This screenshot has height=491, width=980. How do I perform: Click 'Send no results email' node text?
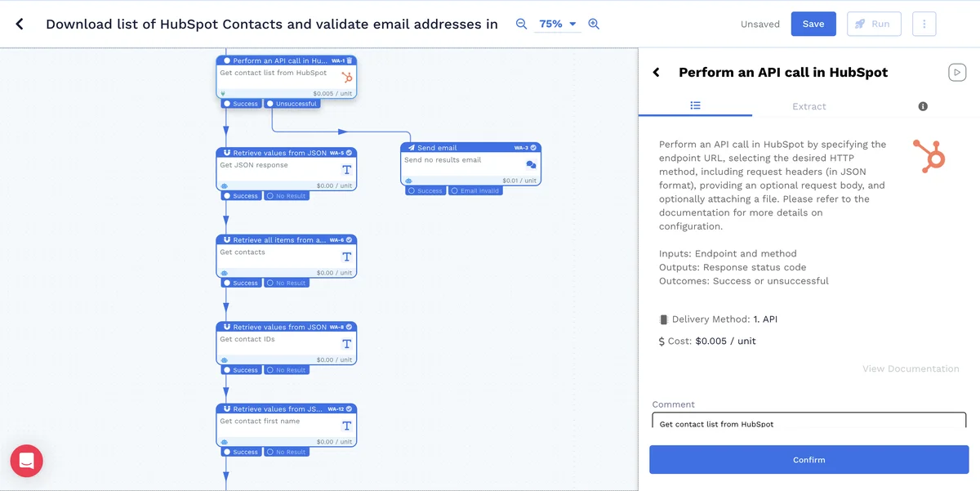(x=443, y=160)
